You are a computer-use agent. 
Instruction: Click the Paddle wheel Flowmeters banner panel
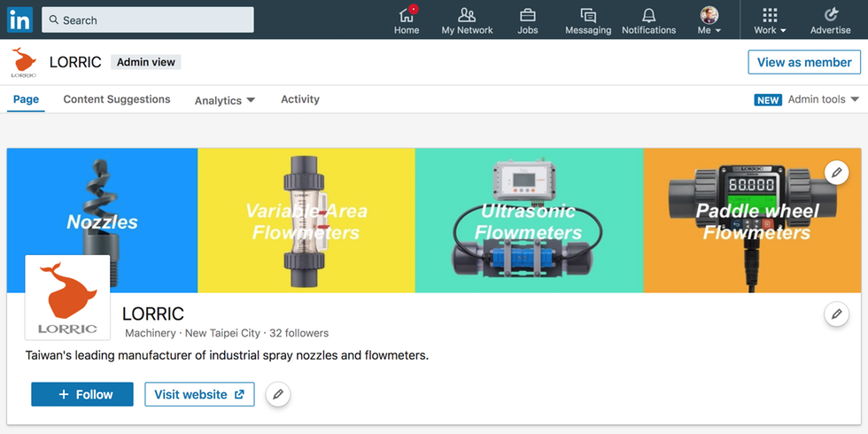coord(752,221)
